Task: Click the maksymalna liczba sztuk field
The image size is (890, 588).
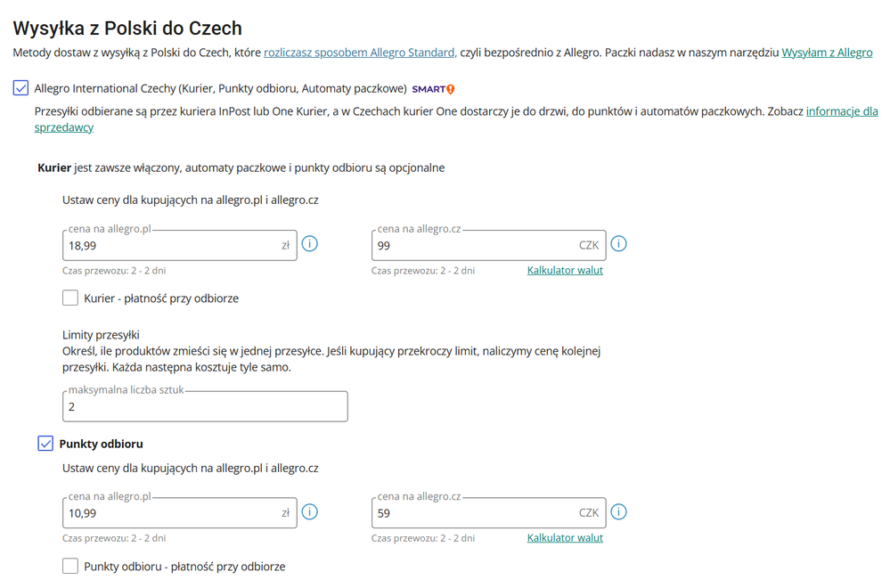Action: point(205,406)
